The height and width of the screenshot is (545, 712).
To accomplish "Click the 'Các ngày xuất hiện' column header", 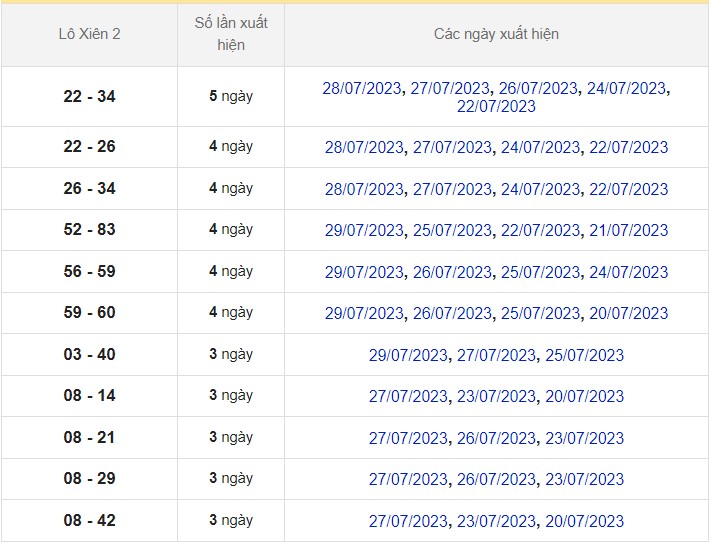I will coord(496,35).
